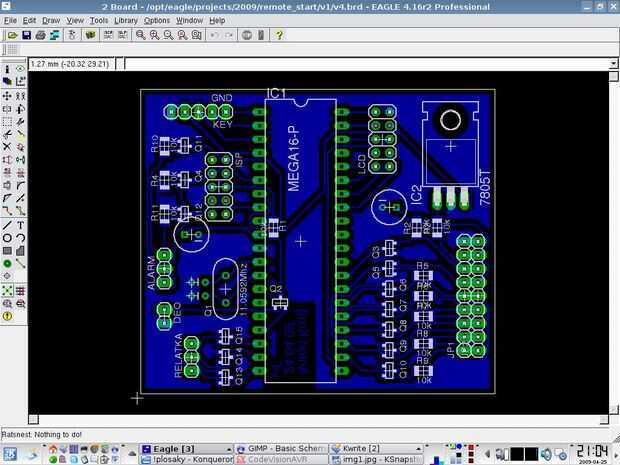Switch to GIMP window in taskbar
Image resolution: width=620 pixels, height=465 pixels.
[282, 449]
